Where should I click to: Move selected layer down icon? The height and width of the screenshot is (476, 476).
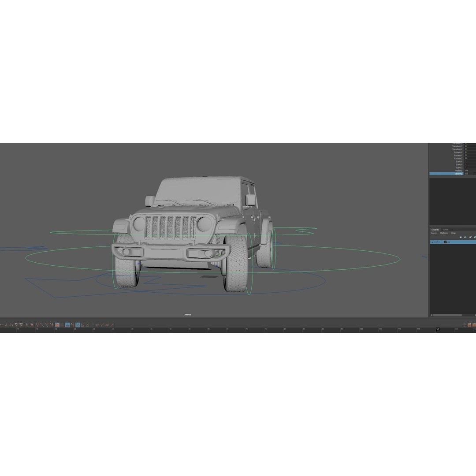tap(465, 237)
